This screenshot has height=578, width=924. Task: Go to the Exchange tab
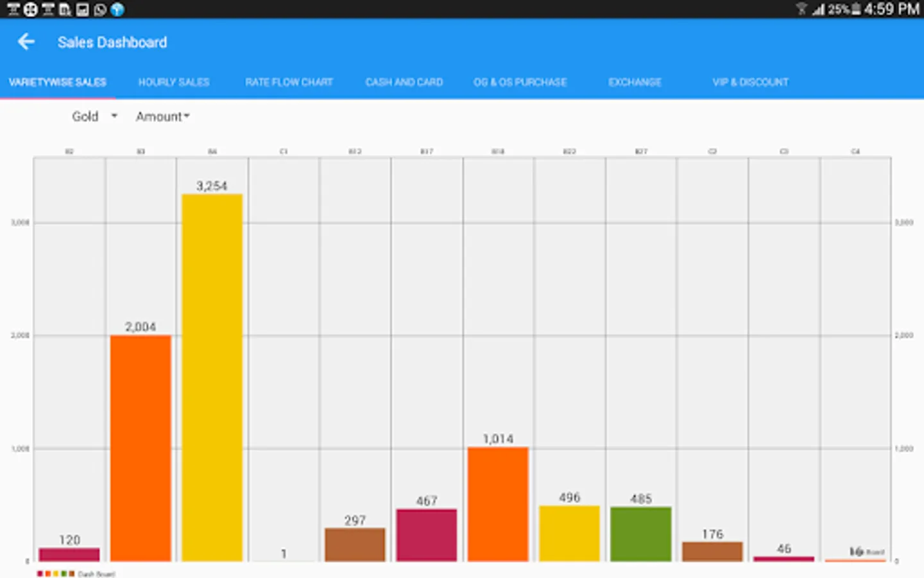click(635, 82)
